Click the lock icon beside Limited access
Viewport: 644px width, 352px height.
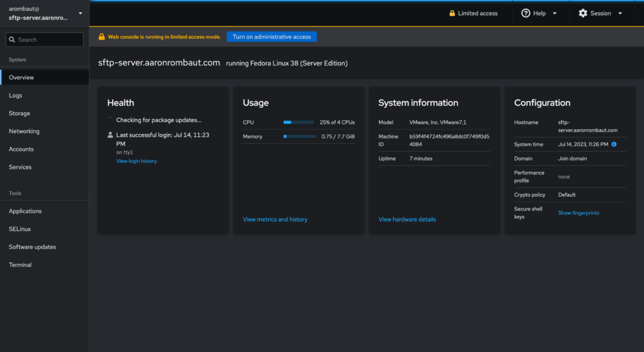point(452,13)
